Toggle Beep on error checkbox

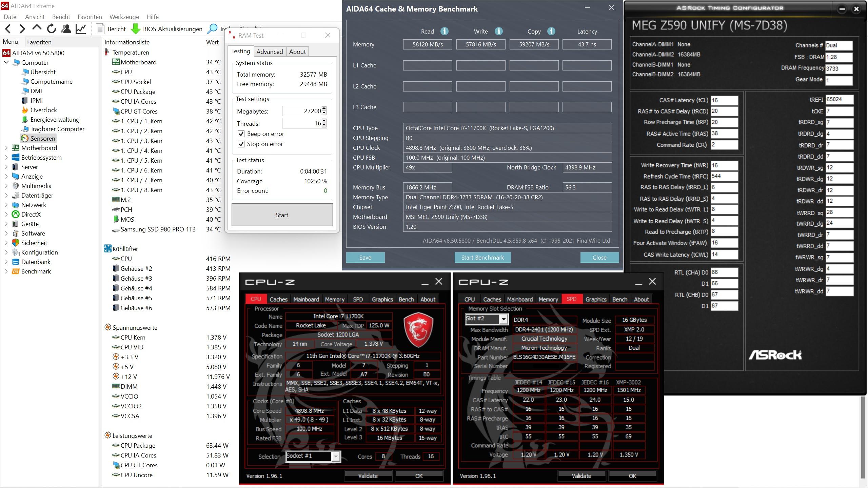241,134
